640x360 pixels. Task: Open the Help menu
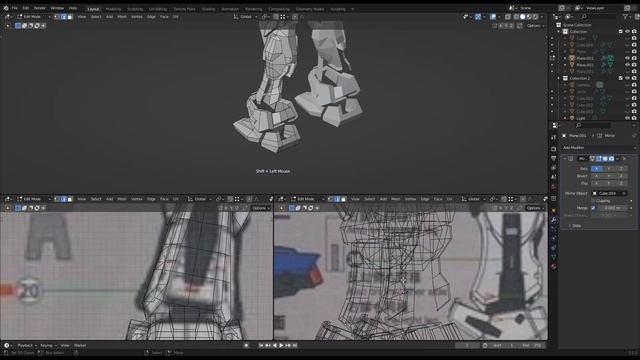pos(73,8)
